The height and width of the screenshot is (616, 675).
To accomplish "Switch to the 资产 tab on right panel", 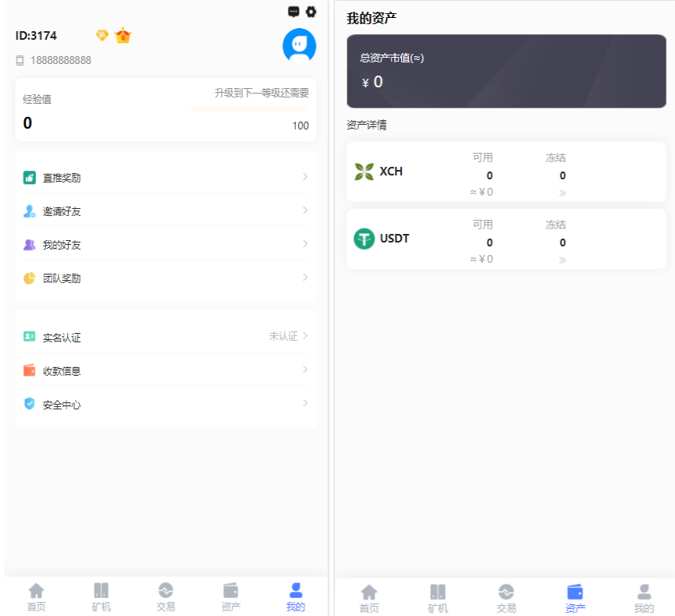I will pyautogui.click(x=575, y=595).
